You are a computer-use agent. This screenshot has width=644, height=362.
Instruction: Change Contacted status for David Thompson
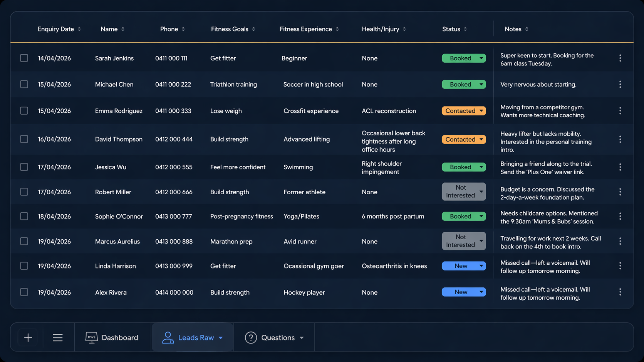tap(464, 139)
